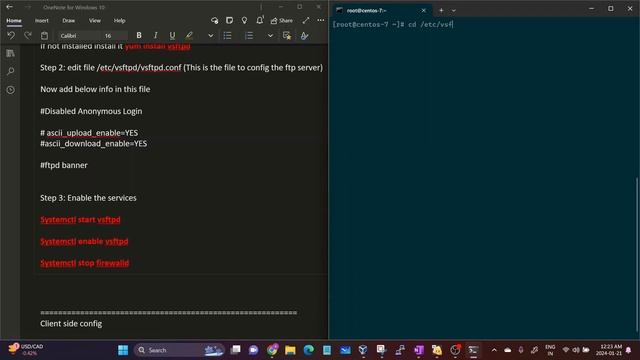Open OneNote notifications bell
The image size is (640, 360).
(x=260, y=20)
